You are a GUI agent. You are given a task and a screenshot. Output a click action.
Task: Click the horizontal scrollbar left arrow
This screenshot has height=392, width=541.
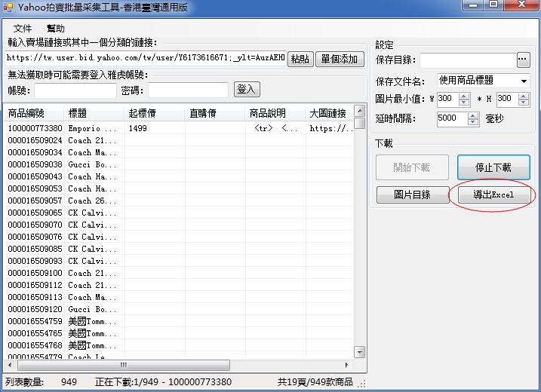coord(10,365)
